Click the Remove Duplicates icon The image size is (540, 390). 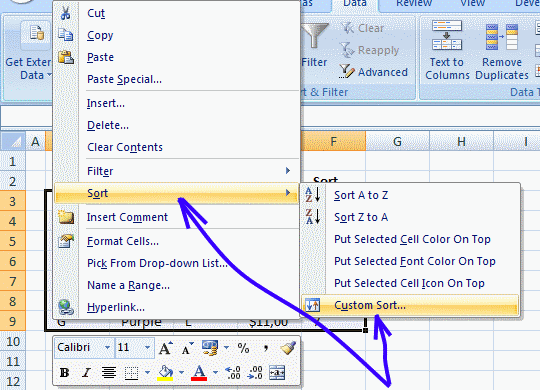click(502, 36)
